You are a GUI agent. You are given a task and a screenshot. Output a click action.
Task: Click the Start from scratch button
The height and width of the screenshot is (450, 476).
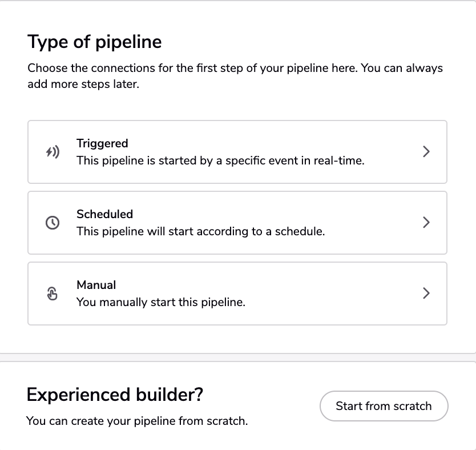384,406
